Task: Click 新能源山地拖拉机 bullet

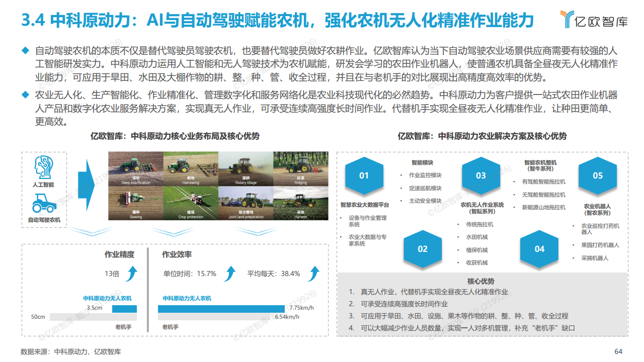Action: (x=543, y=207)
